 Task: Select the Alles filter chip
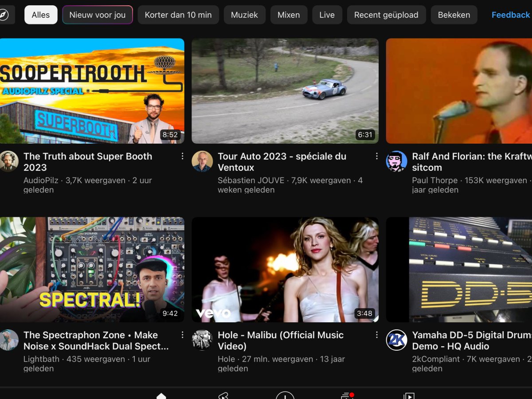click(41, 15)
